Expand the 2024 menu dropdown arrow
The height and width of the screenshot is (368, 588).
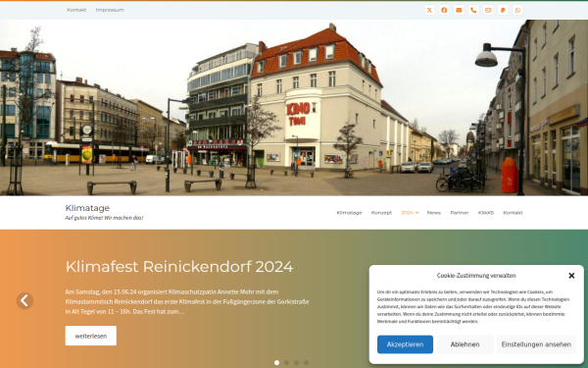(417, 213)
